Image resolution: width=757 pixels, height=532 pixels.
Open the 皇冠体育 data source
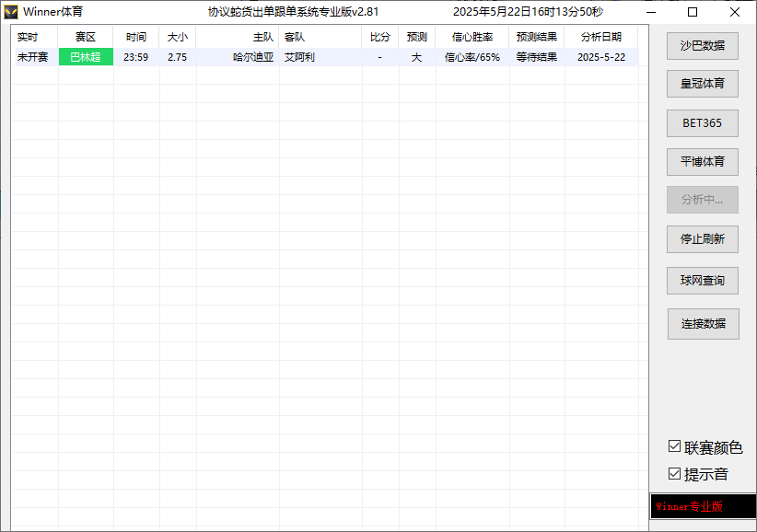click(702, 84)
